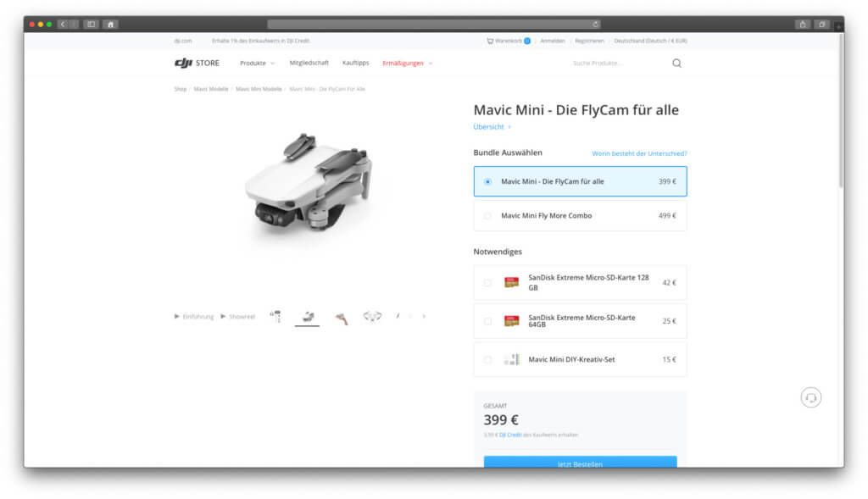Go to Shop in the breadcrumb
Screen dimensions: 868x499
click(x=181, y=89)
